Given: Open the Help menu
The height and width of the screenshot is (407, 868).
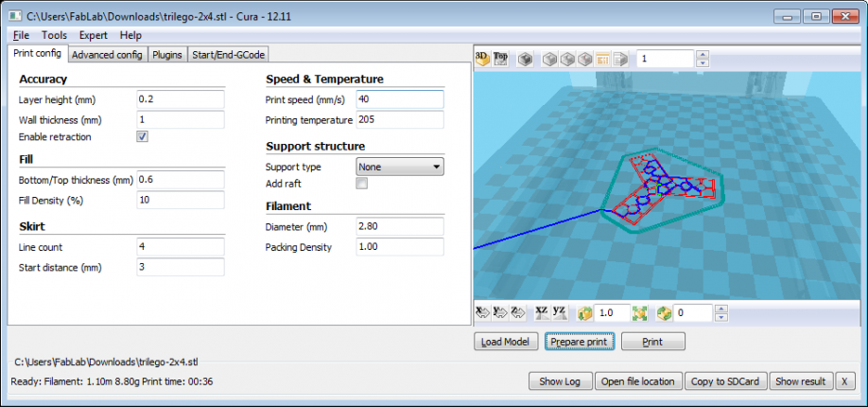Looking at the screenshot, I should click(x=130, y=35).
